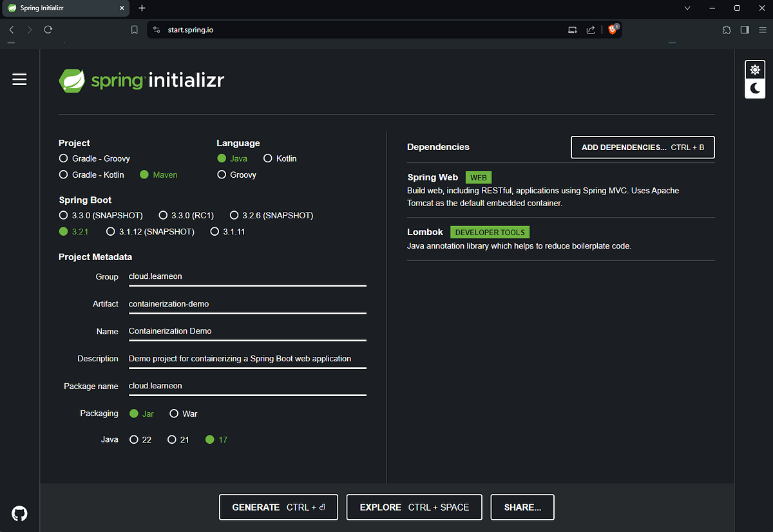
Task: Click the Name input field
Action: 247,331
